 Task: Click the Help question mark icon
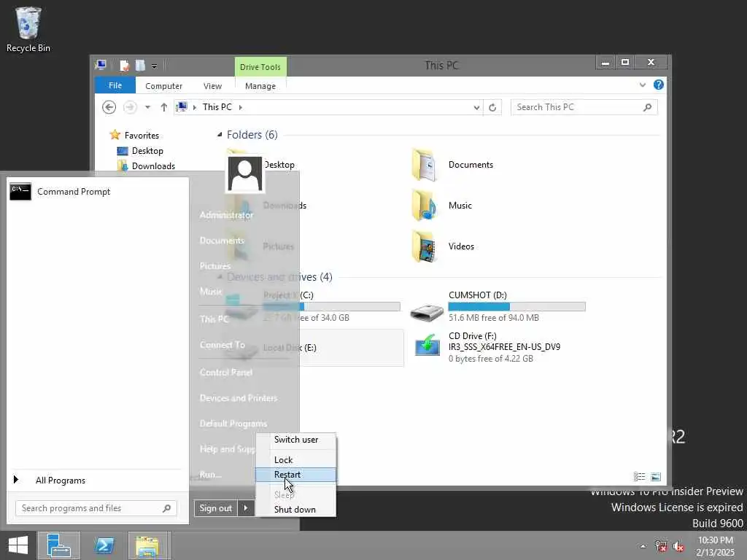coord(659,85)
